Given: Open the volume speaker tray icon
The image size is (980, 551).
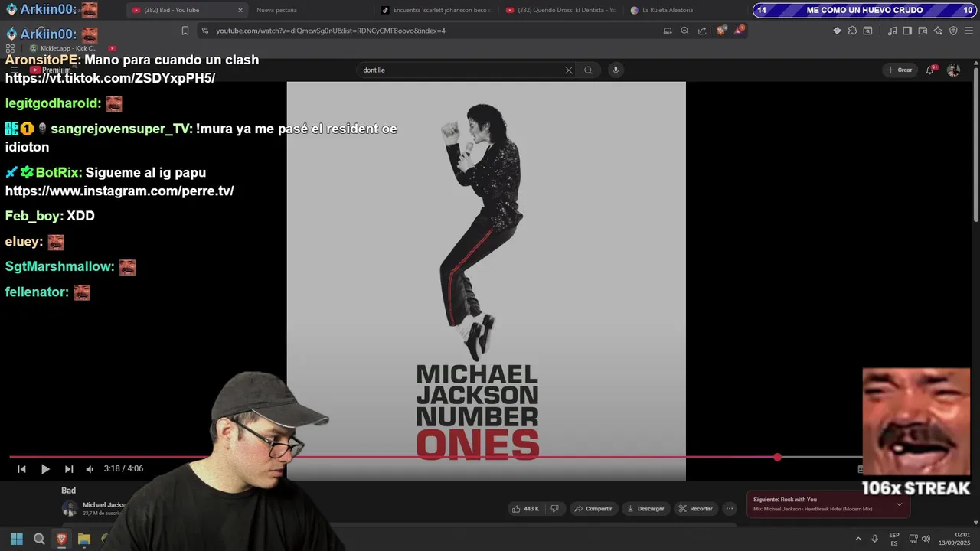Looking at the screenshot, I should pyautogui.click(x=926, y=540).
